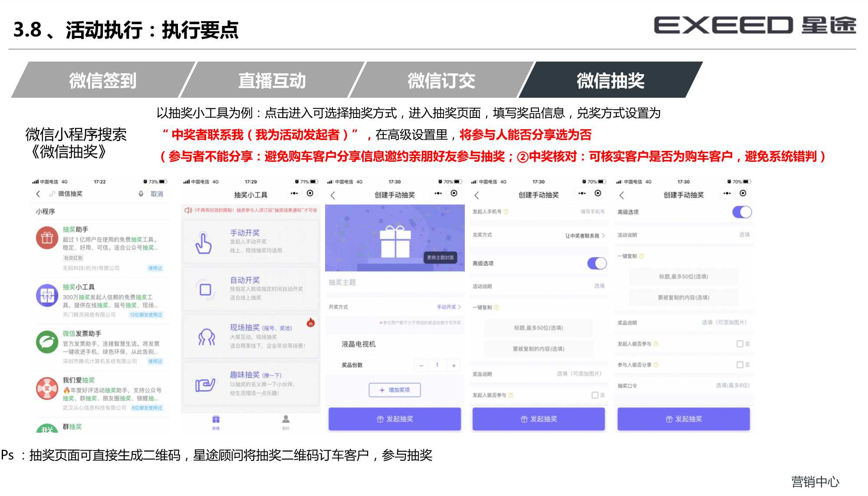Image resolution: width=868 pixels, height=496 pixels.
Task: Tap the close target icon on the 抽奖小工具 screen
Action: click(x=310, y=193)
